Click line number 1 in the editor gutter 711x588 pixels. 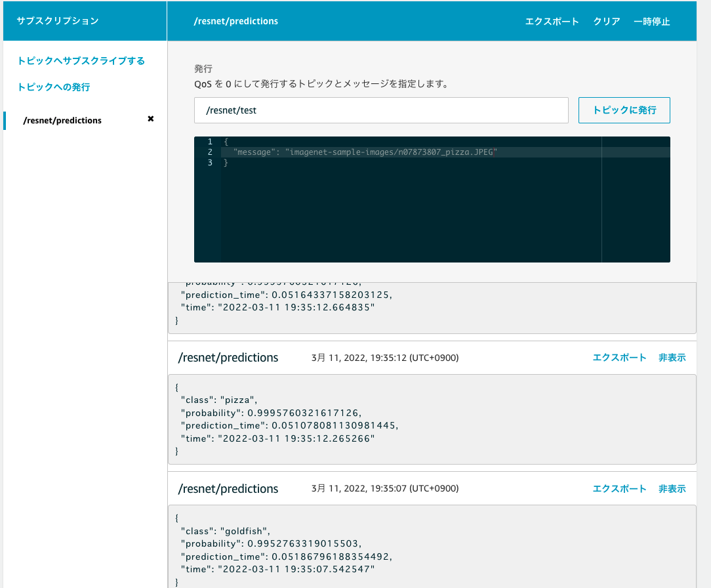[210, 142]
